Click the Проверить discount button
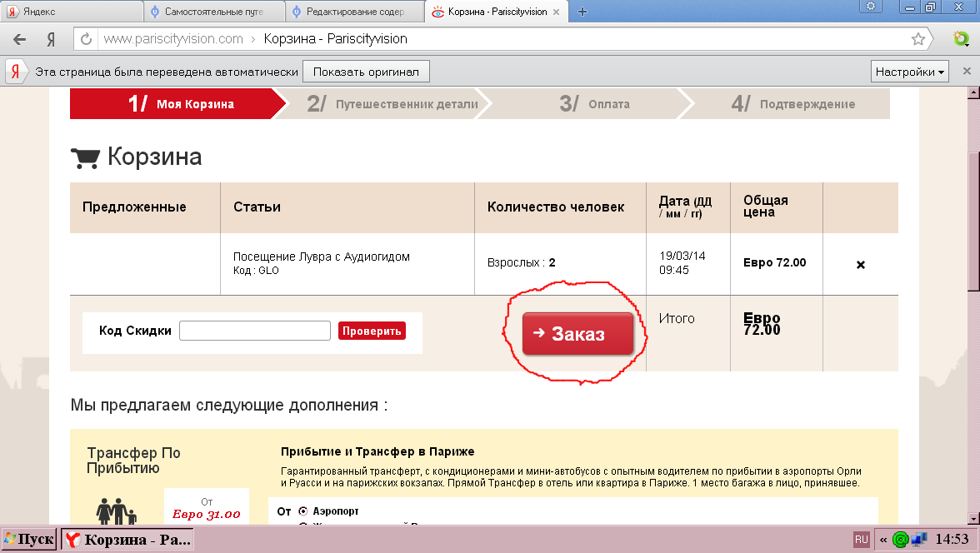 click(x=372, y=331)
